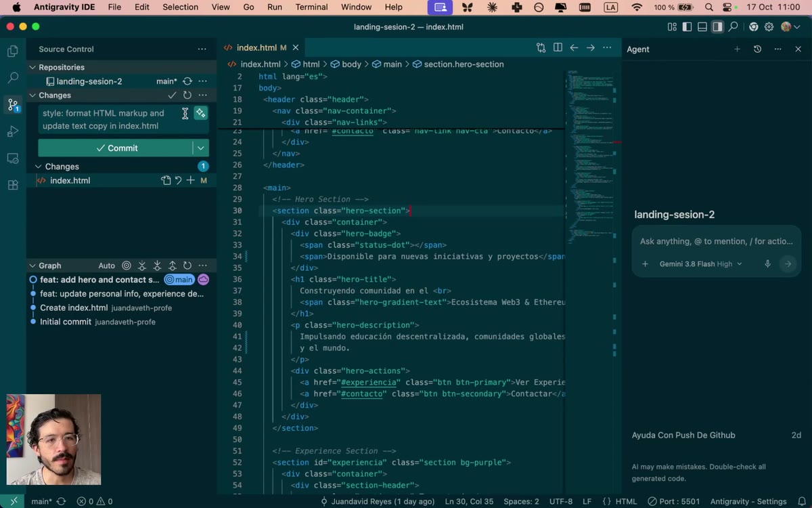This screenshot has height=508, width=812.
Task: Click the microphone icon in Agent input
Action: pyautogui.click(x=767, y=264)
